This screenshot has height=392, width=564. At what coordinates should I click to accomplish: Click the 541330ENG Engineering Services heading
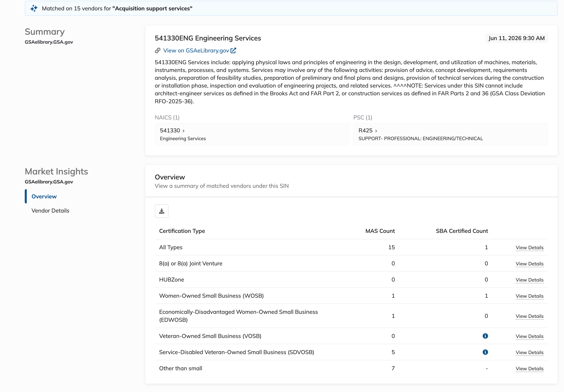(208, 38)
